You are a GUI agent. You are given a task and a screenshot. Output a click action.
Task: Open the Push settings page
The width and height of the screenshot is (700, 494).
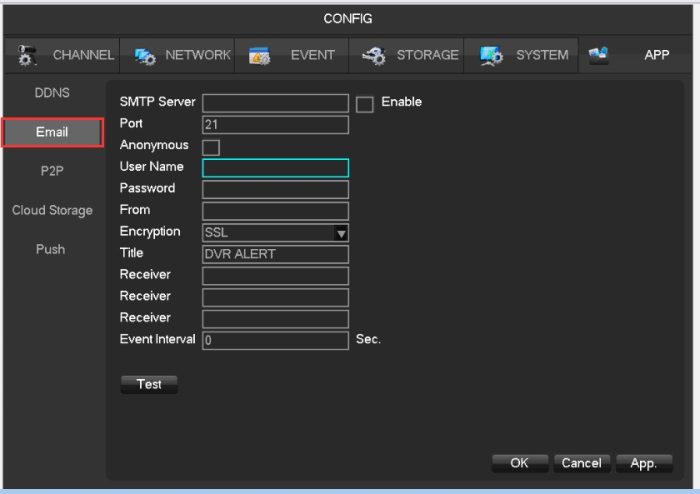click(51, 249)
